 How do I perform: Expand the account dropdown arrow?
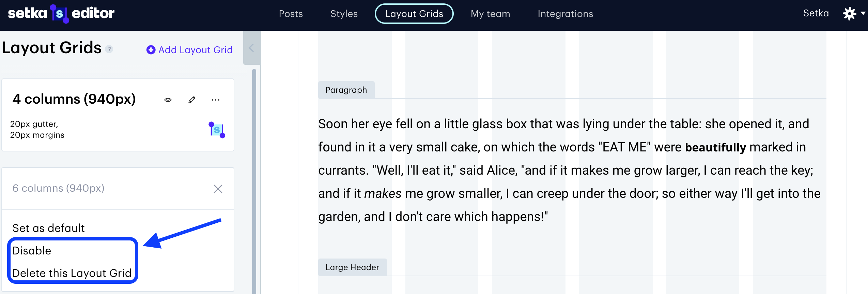[863, 14]
